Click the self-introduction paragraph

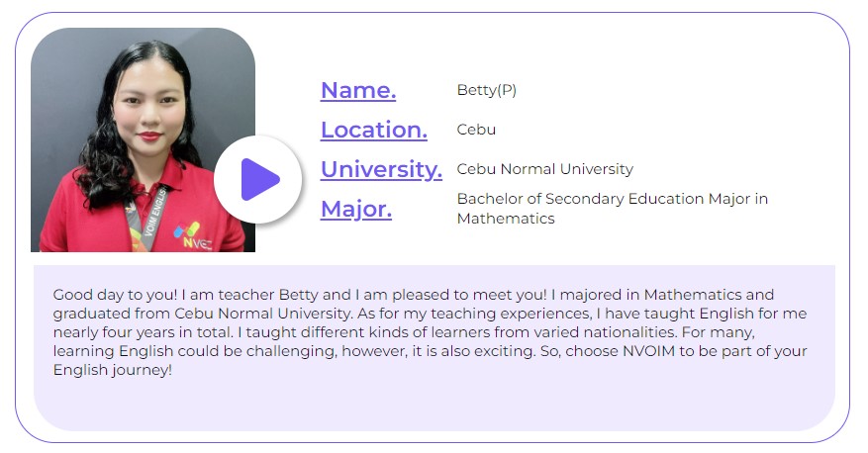(x=431, y=332)
